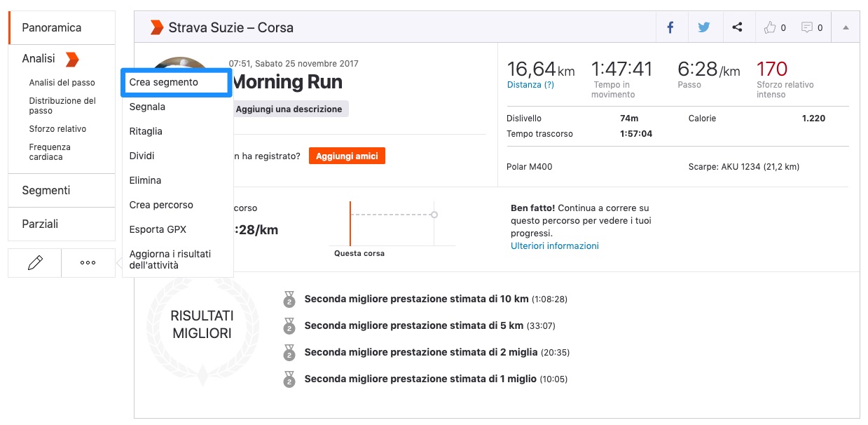Viewport: 868px width, 425px height.
Task: Give kudos with thumbs-up icon
Action: pos(774,27)
